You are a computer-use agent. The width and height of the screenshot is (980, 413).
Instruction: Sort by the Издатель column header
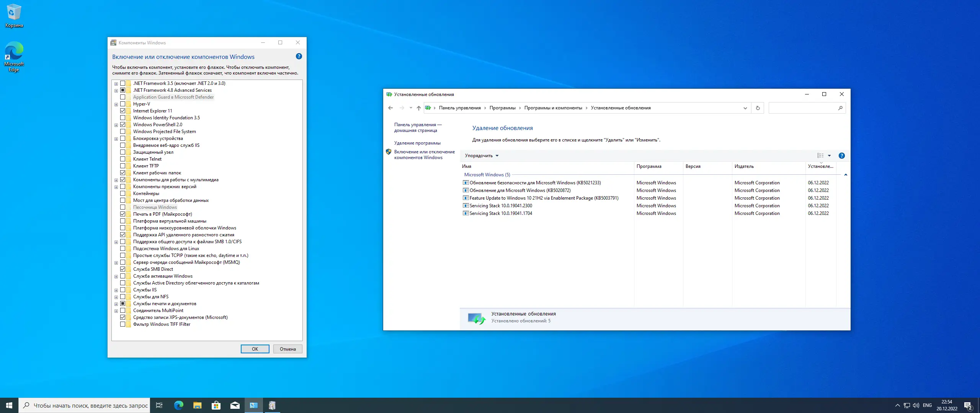744,166
